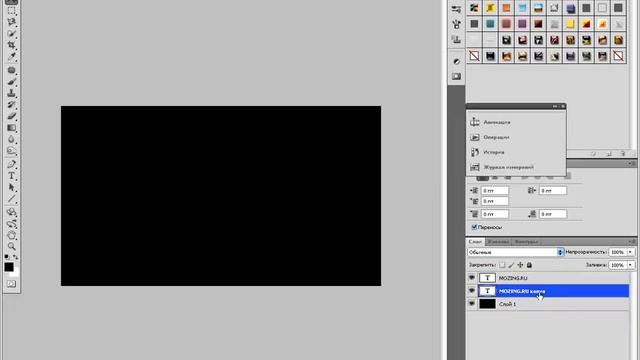The image size is (640, 360).
Task: Click the sliders icon in the panel dock
Action: (456, 9)
